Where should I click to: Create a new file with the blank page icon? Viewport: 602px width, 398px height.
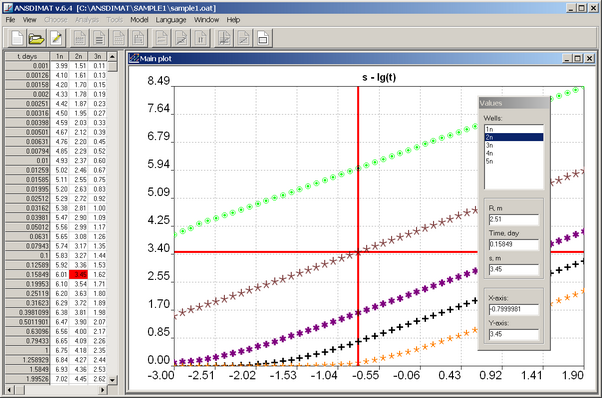[x=18, y=38]
